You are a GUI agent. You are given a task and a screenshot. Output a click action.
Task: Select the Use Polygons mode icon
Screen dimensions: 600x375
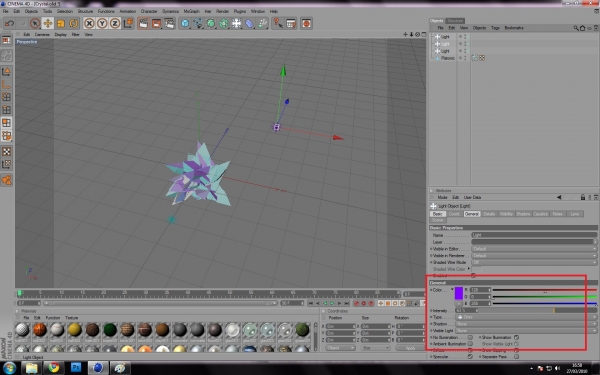pyautogui.click(x=7, y=122)
